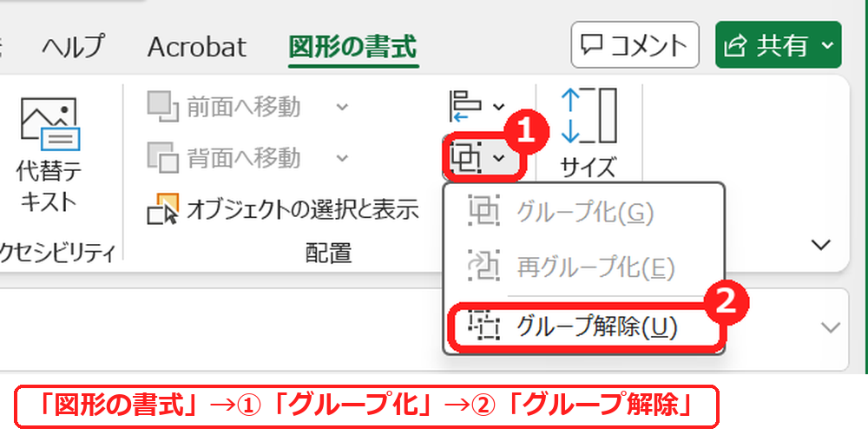This screenshot has height=435, width=868.
Task: Open オブジェクトの選択と表示 selection pane
Action: 282,210
